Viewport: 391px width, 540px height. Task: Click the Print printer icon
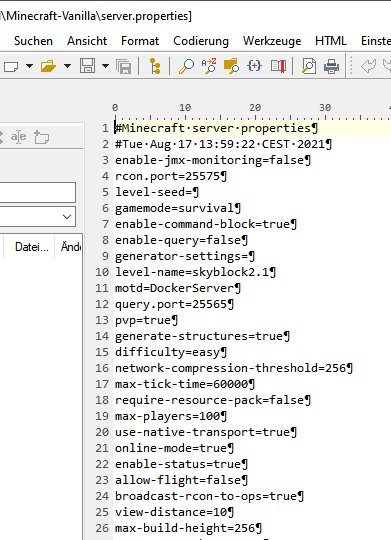point(331,66)
